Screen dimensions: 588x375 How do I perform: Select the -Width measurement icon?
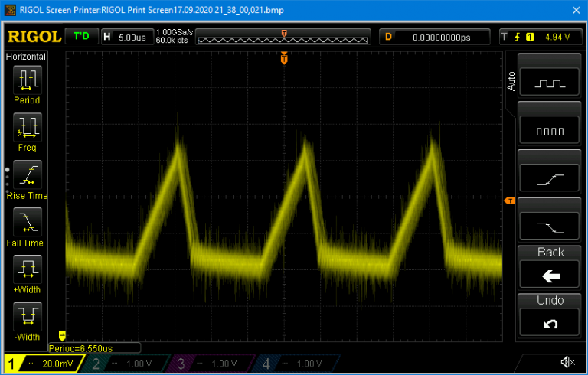28,316
